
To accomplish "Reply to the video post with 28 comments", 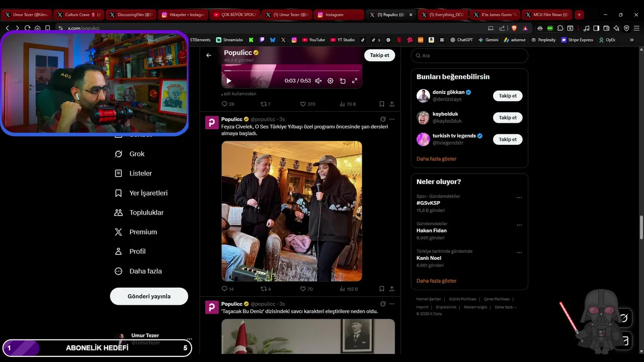I will [228, 104].
